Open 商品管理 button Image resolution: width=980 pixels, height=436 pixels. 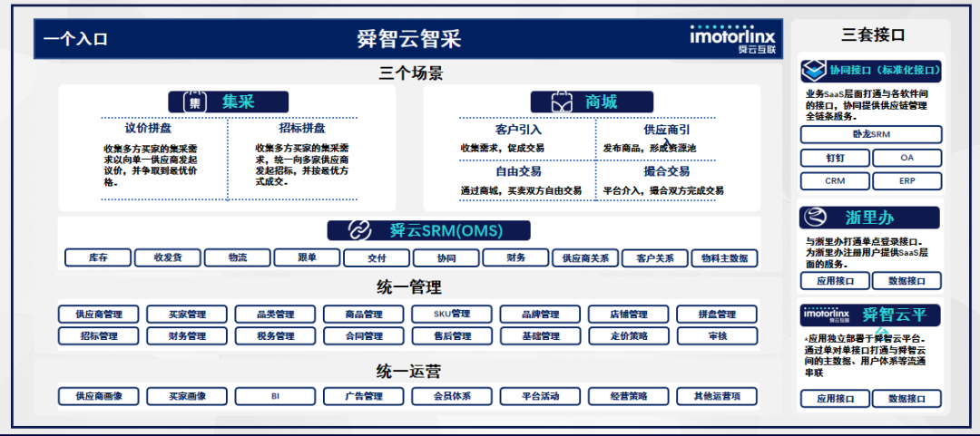pyautogui.click(x=364, y=315)
